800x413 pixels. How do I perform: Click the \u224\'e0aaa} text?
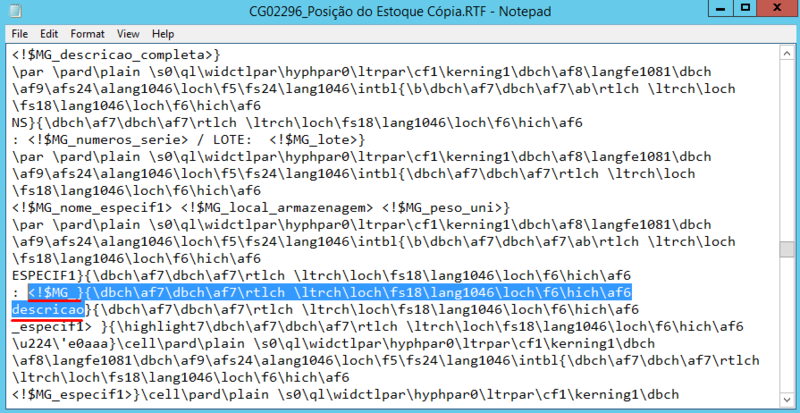click(64, 344)
